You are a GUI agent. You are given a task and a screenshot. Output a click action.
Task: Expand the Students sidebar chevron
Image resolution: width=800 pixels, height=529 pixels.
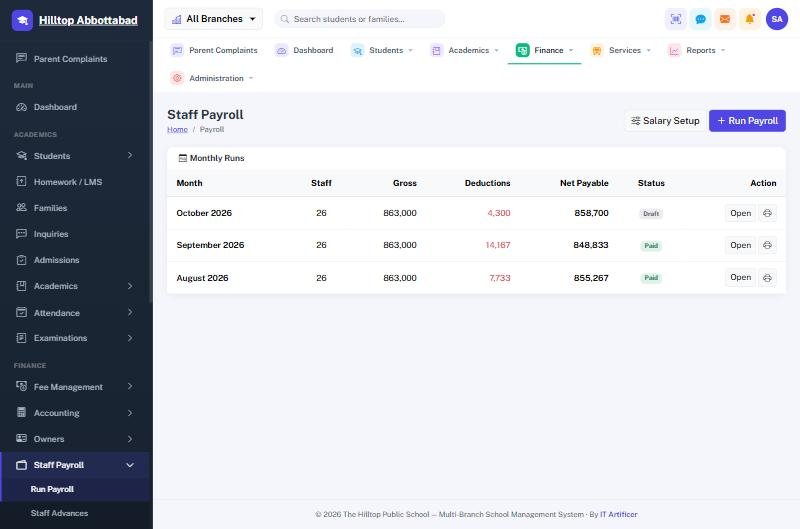[130, 155]
